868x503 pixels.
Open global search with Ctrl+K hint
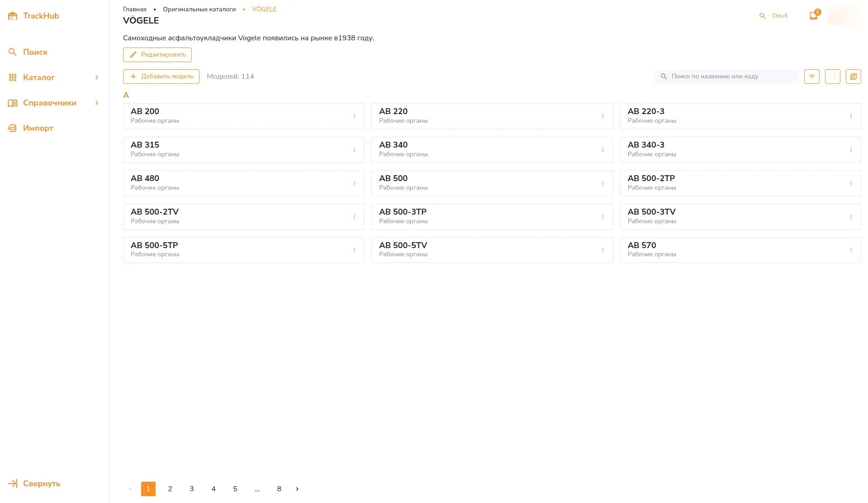tap(773, 16)
